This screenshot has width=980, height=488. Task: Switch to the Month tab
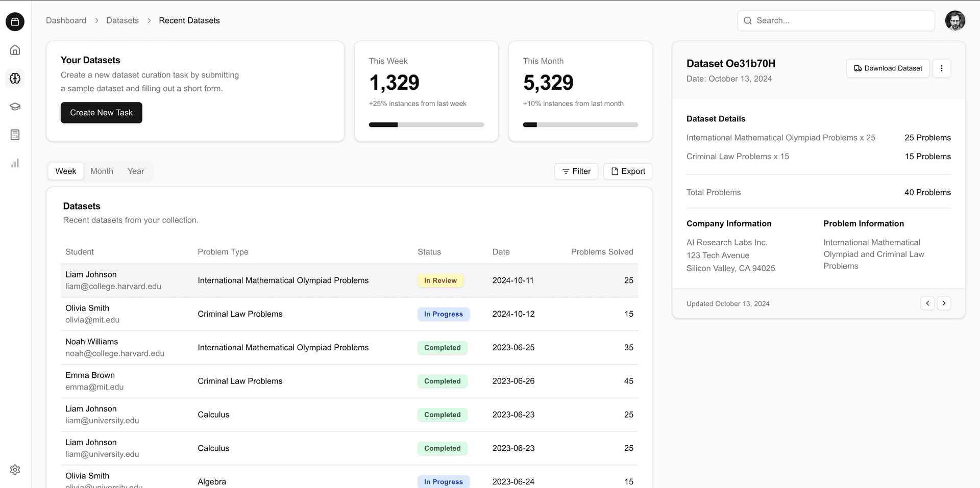coord(102,171)
